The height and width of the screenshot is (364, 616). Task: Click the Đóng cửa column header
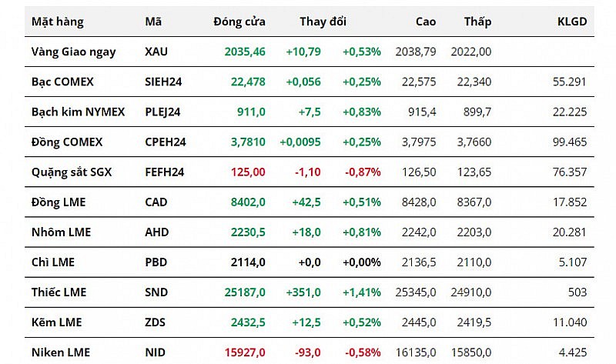[x=239, y=22]
